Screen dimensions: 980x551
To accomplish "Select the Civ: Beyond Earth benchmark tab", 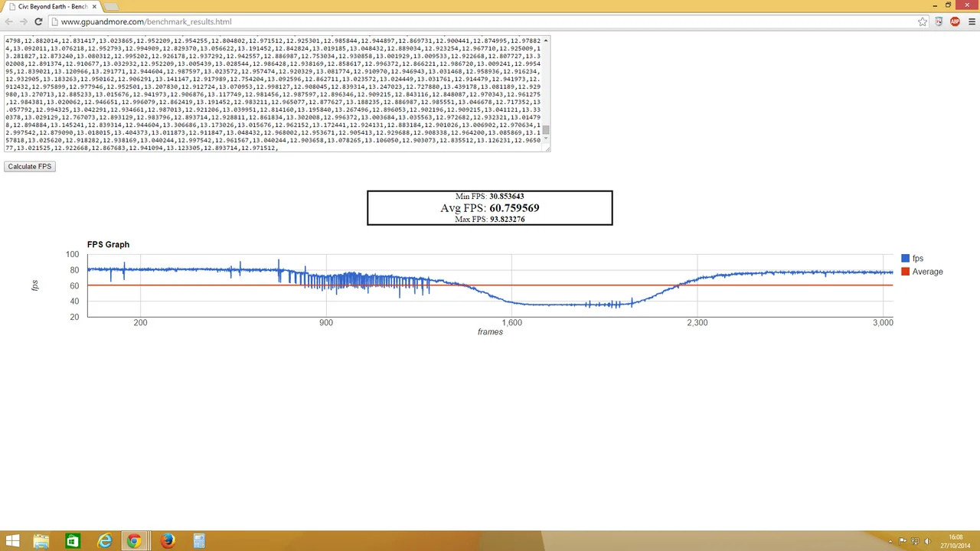I will (51, 6).
